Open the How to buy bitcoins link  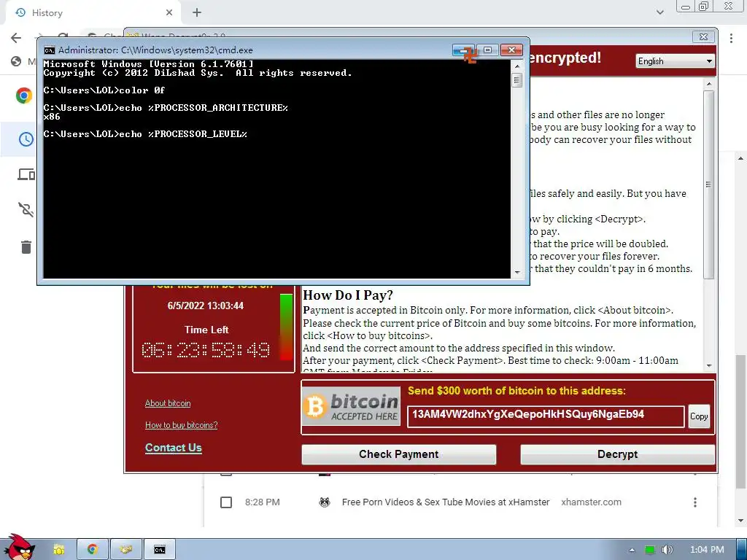181,425
